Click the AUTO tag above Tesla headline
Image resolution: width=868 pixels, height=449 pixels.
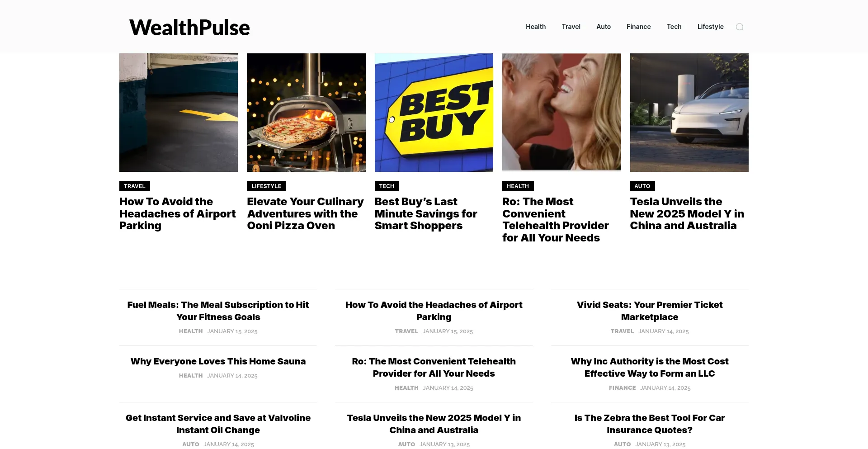pos(642,186)
